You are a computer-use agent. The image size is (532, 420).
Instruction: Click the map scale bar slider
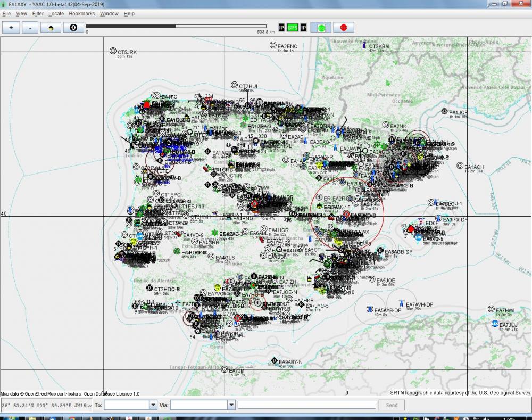(x=176, y=26)
